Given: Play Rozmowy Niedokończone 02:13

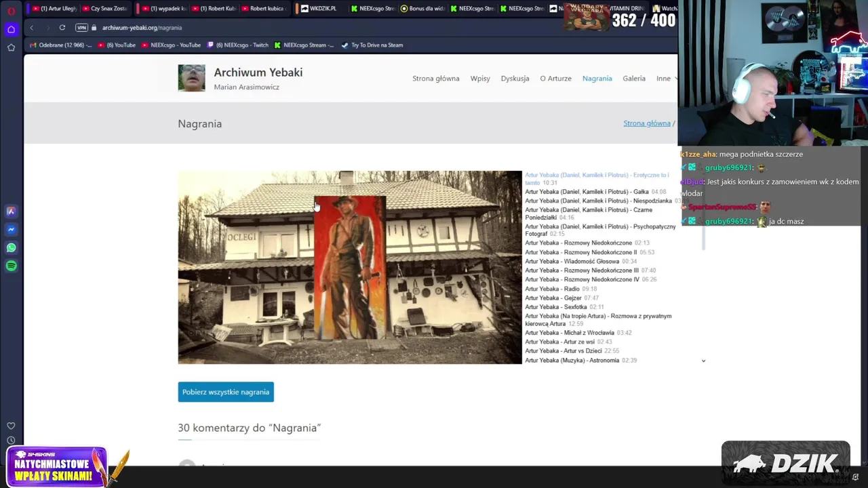Looking at the screenshot, I should tap(587, 243).
